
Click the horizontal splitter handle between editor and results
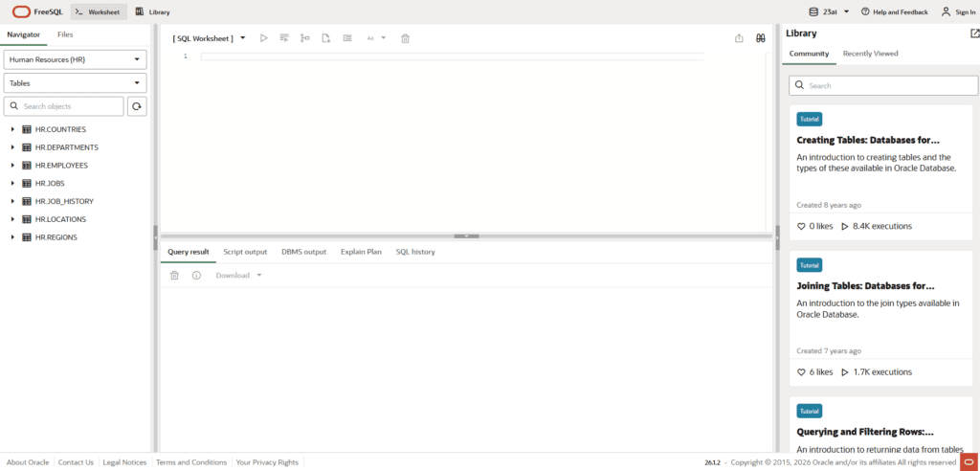(466, 235)
